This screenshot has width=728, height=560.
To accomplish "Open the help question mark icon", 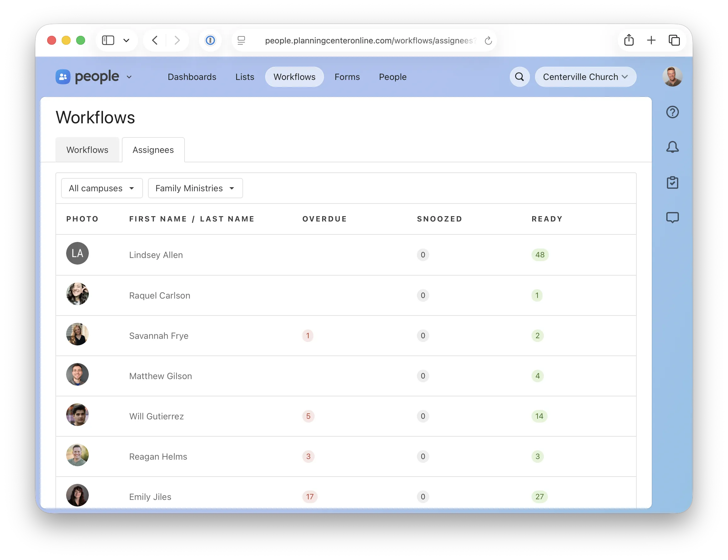I will [x=672, y=112].
